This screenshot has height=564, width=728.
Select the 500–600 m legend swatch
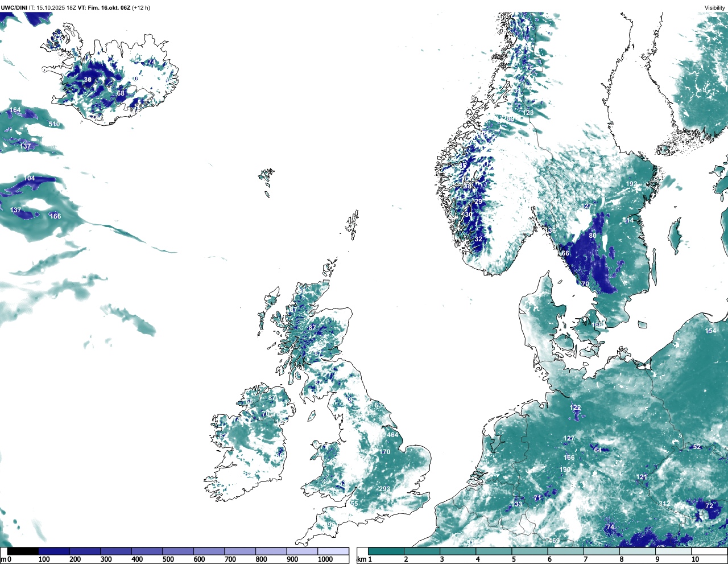(178, 551)
